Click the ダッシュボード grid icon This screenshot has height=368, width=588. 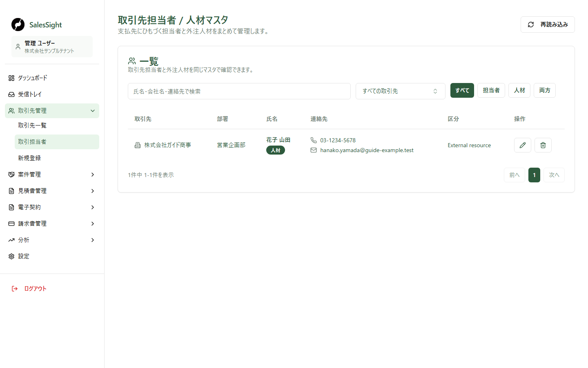pyautogui.click(x=11, y=78)
